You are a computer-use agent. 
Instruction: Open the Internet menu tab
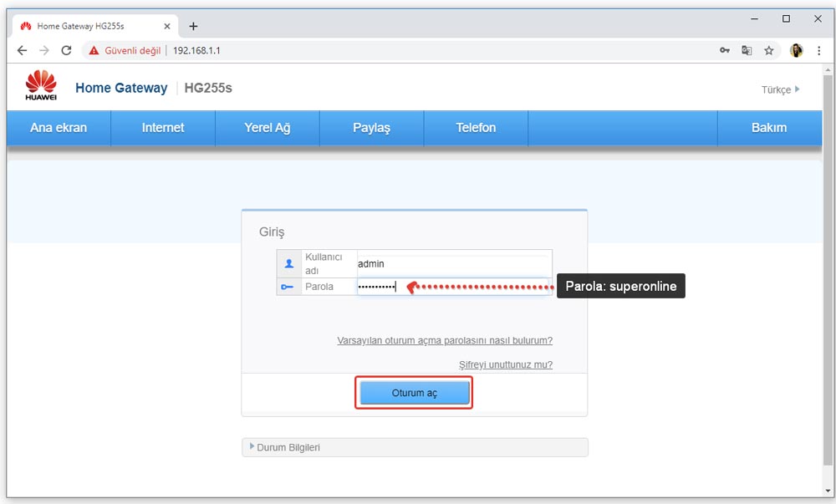pyautogui.click(x=163, y=128)
